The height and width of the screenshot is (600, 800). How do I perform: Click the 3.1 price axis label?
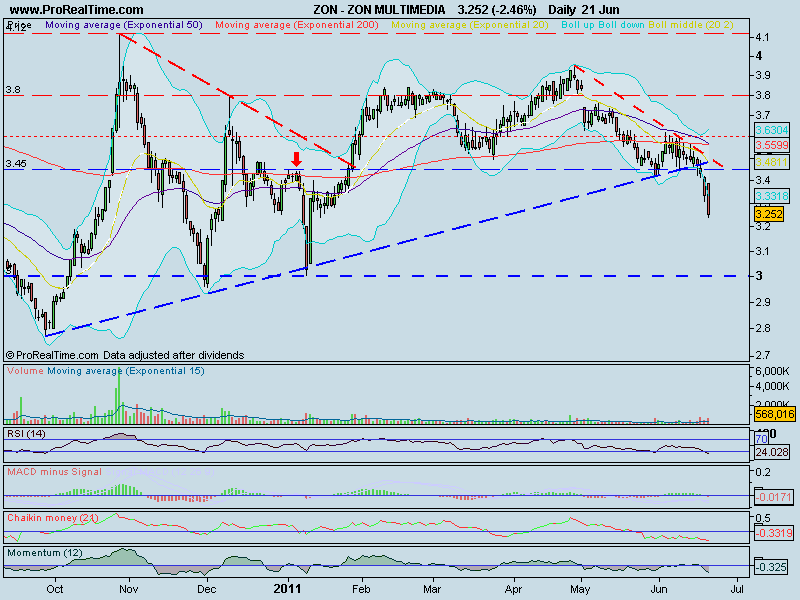(x=764, y=251)
